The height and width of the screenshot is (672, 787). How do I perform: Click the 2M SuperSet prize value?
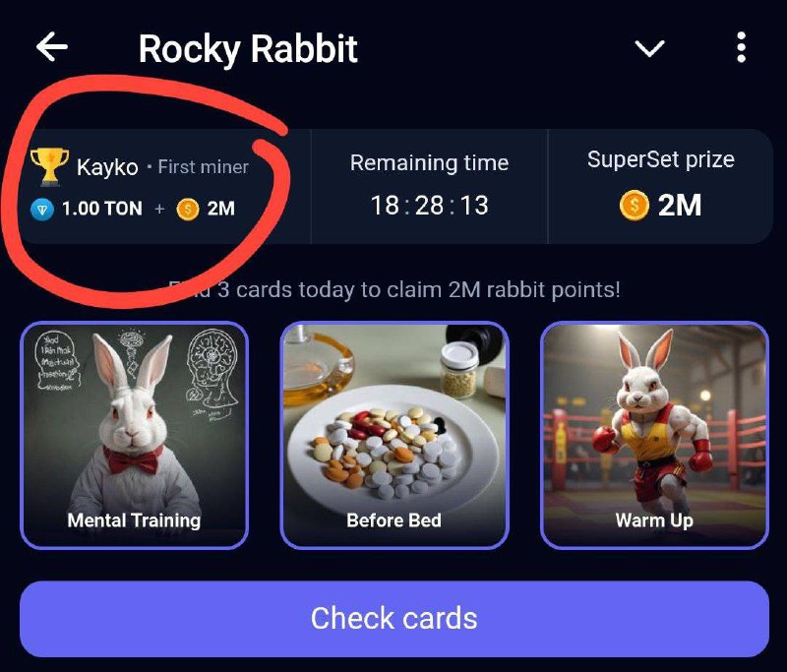680,206
